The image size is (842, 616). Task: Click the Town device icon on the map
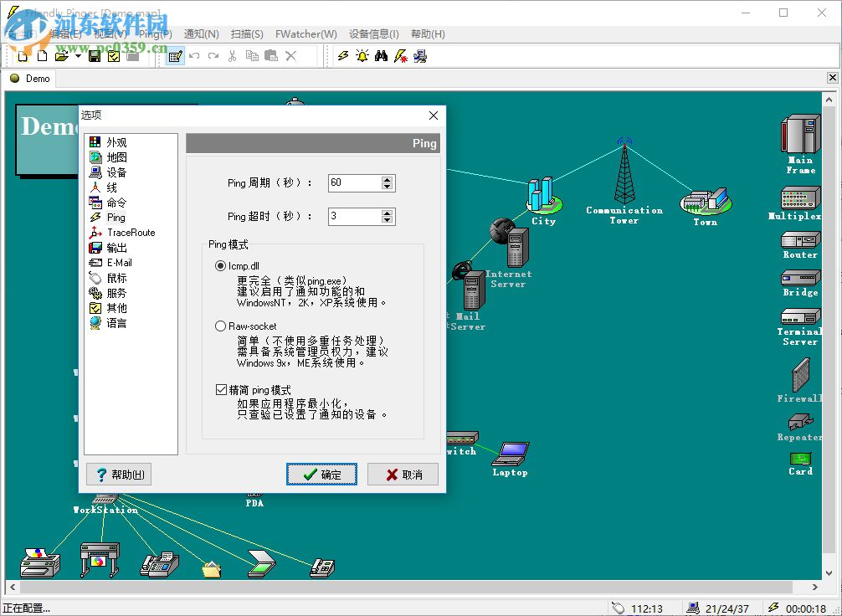tap(706, 201)
